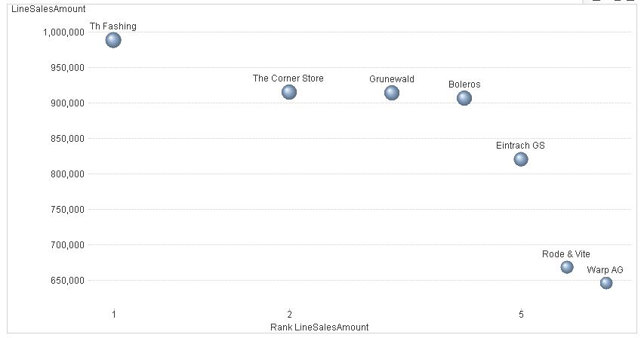Click the Th Fashing data point bubble

click(113, 40)
